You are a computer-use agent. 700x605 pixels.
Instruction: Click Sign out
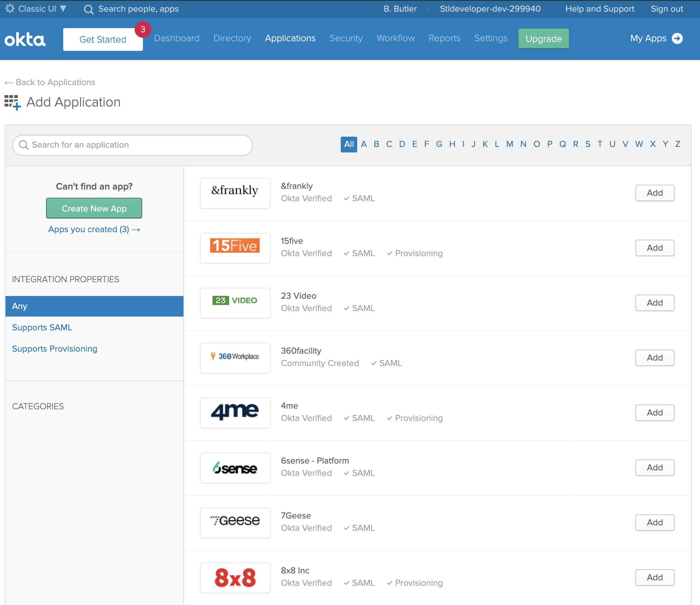click(x=667, y=9)
